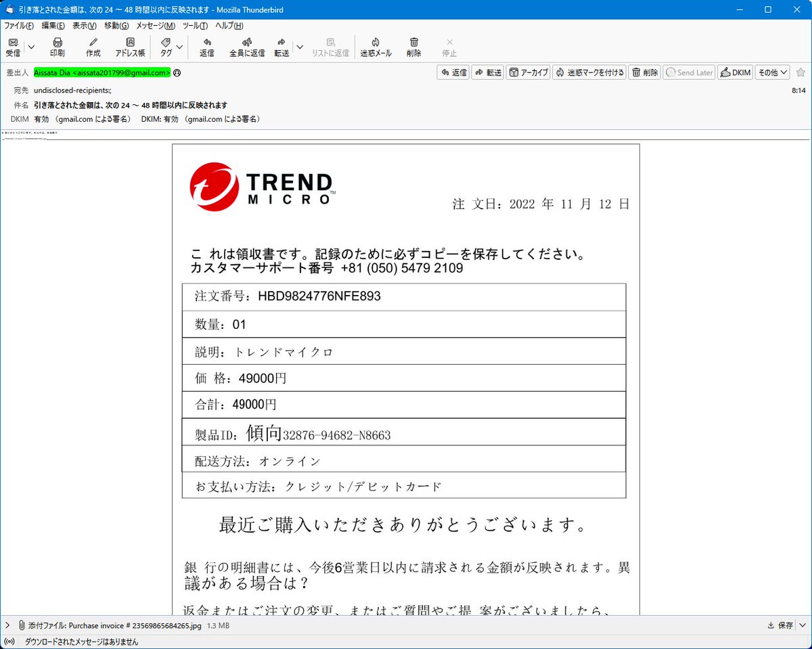Expand the attachment pane chevron
This screenshot has width=812, height=649.
7,625
